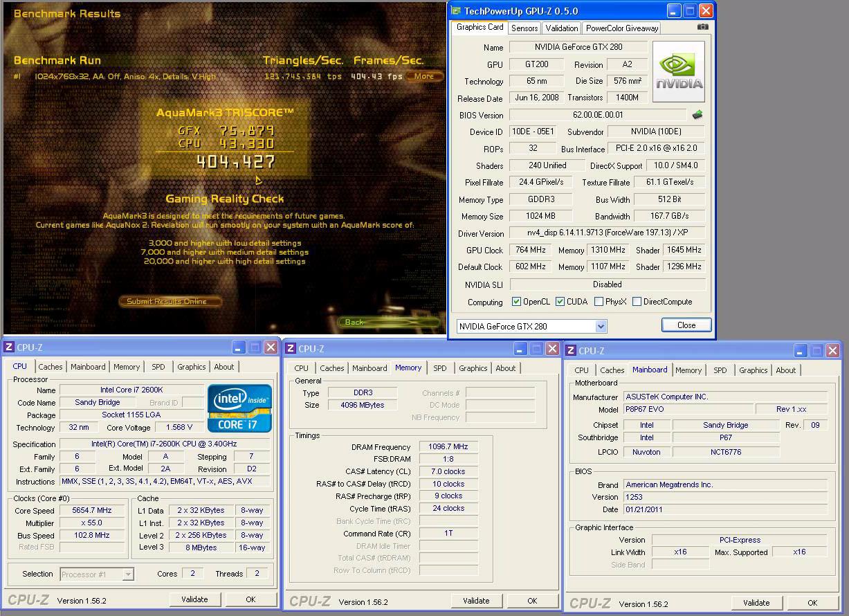Click the GPU-Z screenshot camera icon

tap(703, 27)
